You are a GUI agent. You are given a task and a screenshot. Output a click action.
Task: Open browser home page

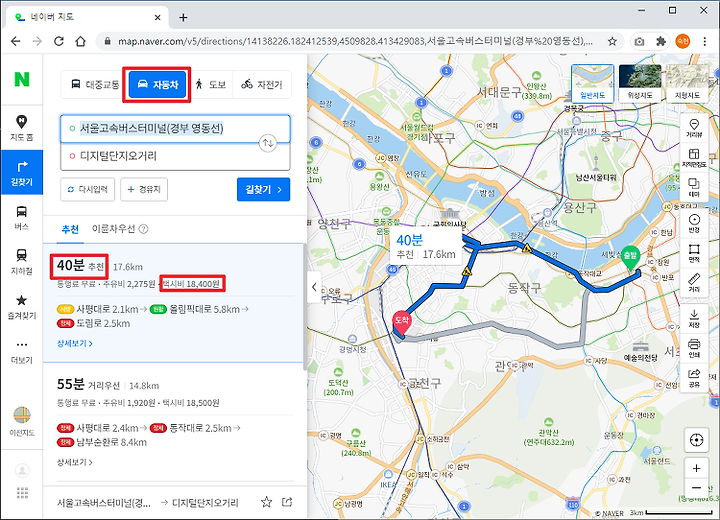pos(80,41)
